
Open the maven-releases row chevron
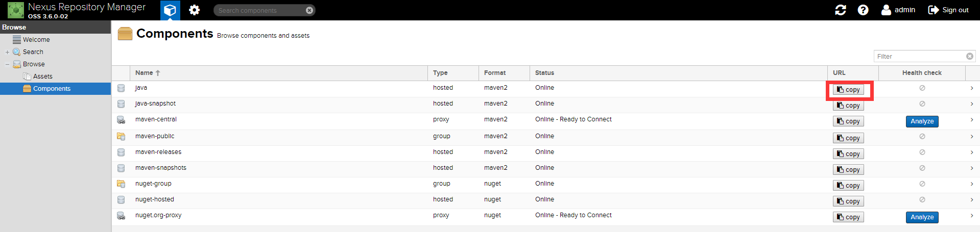[x=972, y=152]
